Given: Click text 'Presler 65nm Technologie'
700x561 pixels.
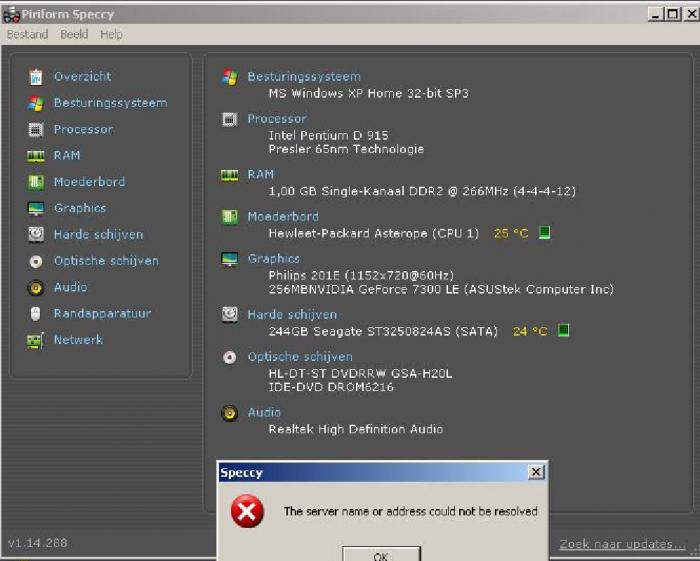Looking at the screenshot, I should click(346, 149).
